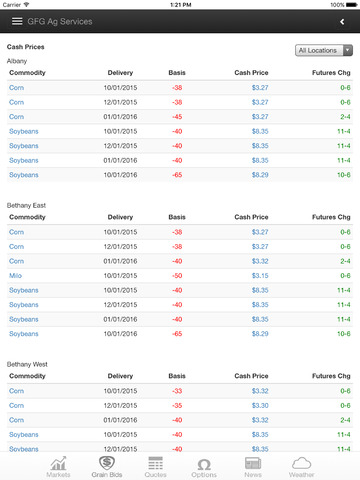Open Albany Corn 10/01/2015 link
Screen dimensions: 360x480
(16, 88)
